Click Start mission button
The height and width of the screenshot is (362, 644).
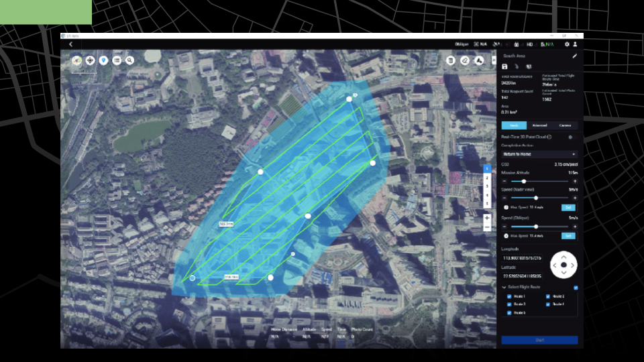539,340
